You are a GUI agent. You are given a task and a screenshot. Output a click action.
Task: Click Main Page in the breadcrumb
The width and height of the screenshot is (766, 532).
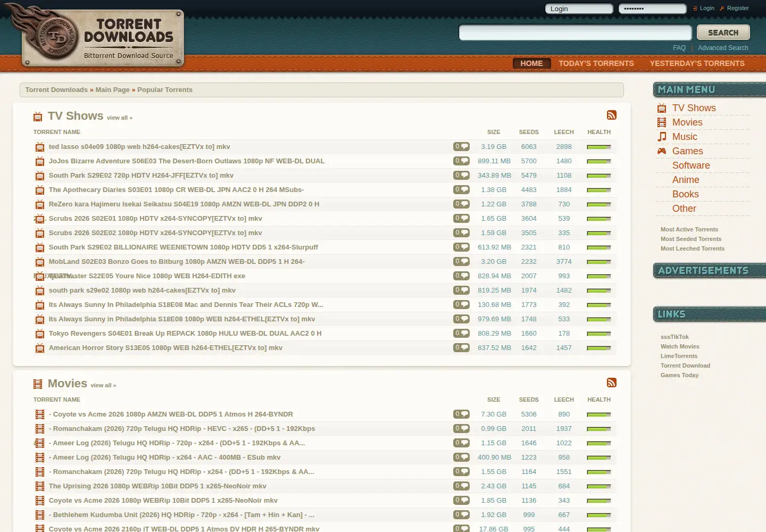(112, 90)
